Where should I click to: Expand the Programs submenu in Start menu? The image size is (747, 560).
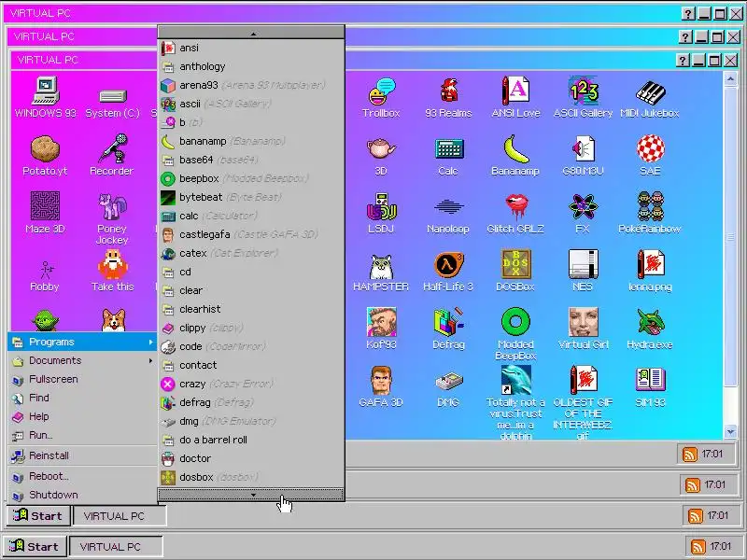pos(82,342)
